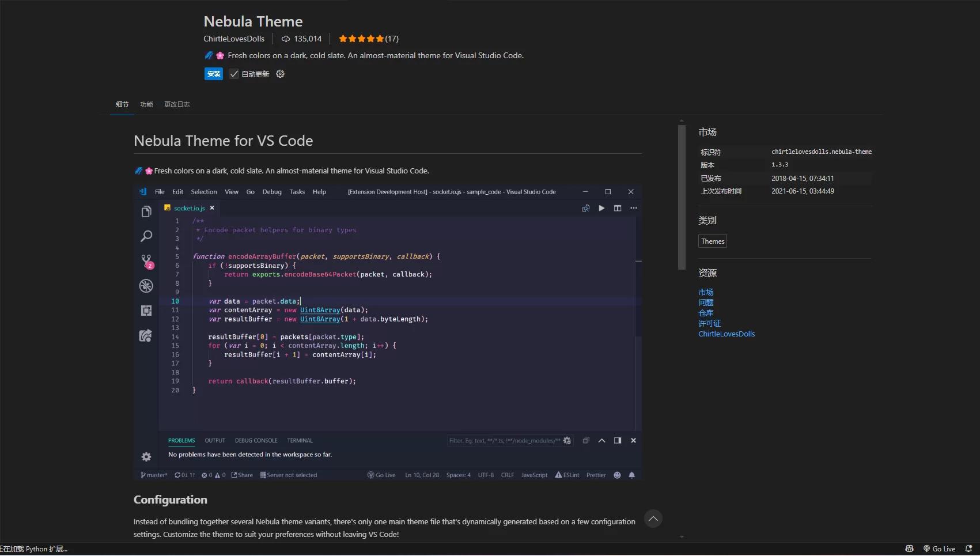Open publisher ChirtleLovesDolls under the title
Viewport: 980px width, 556px height.
(x=234, y=39)
